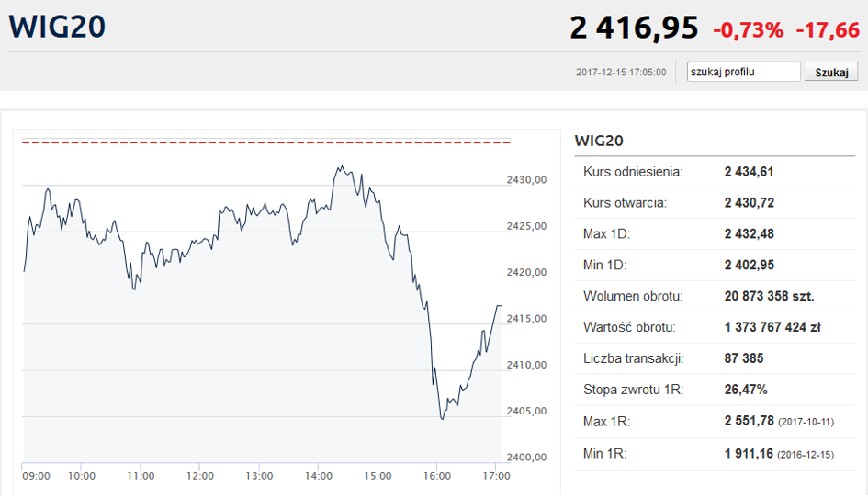
Task: Click the 'Stopa zwrotu 1R' row
Action: 716,391
